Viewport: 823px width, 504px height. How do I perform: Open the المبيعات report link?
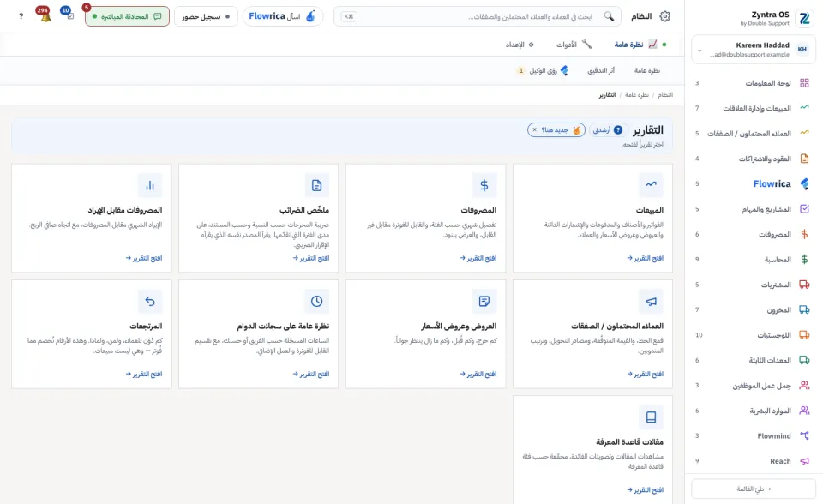645,258
